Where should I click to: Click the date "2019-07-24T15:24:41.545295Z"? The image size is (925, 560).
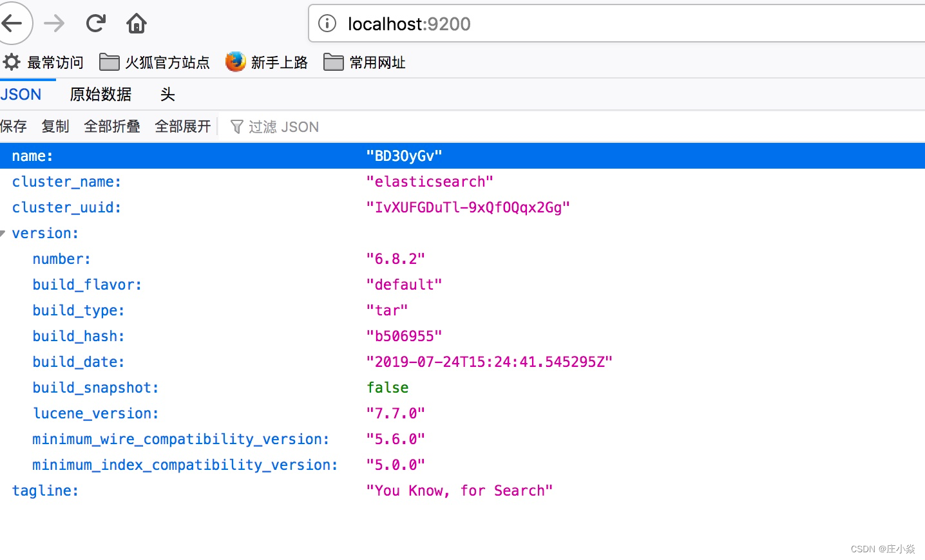click(x=490, y=362)
